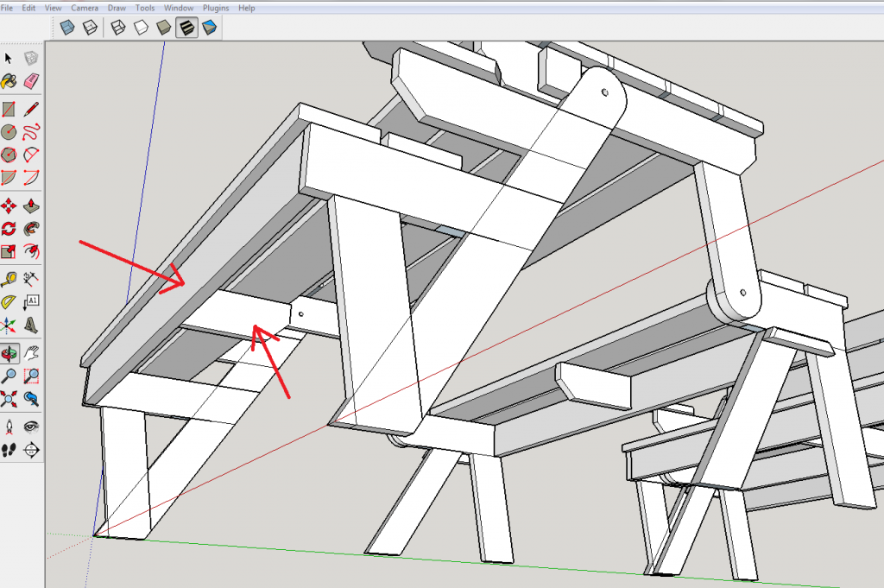Pick the Move tool
This screenshot has height=588, width=884.
pyautogui.click(x=9, y=205)
